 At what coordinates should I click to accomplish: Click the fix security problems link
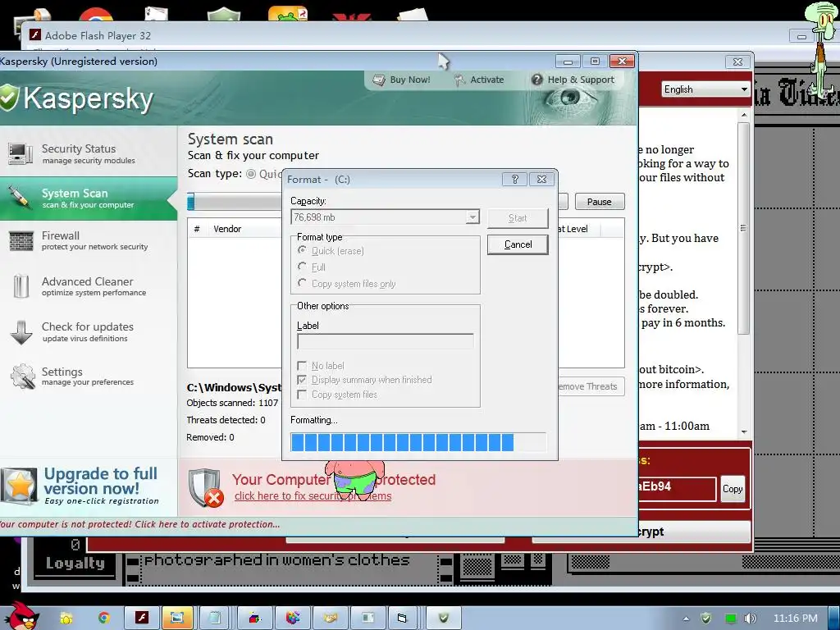pos(313,496)
